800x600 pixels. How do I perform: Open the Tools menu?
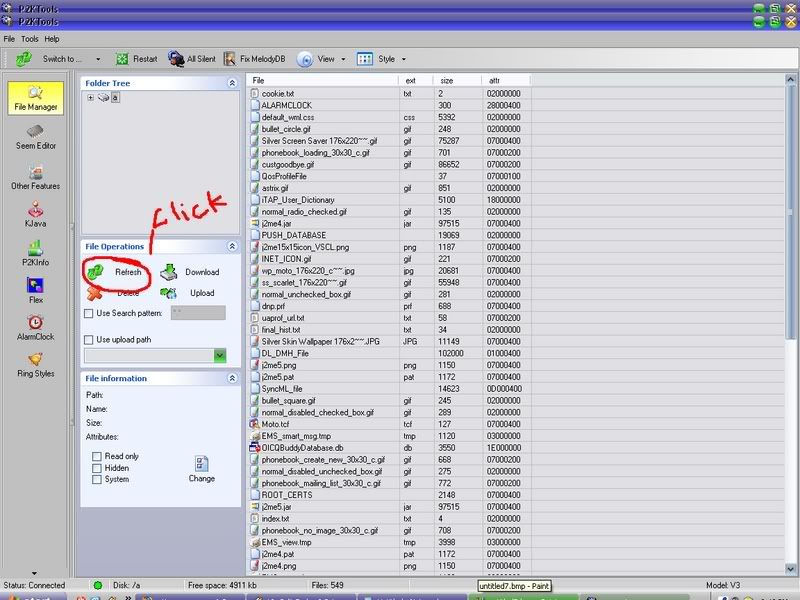point(30,39)
